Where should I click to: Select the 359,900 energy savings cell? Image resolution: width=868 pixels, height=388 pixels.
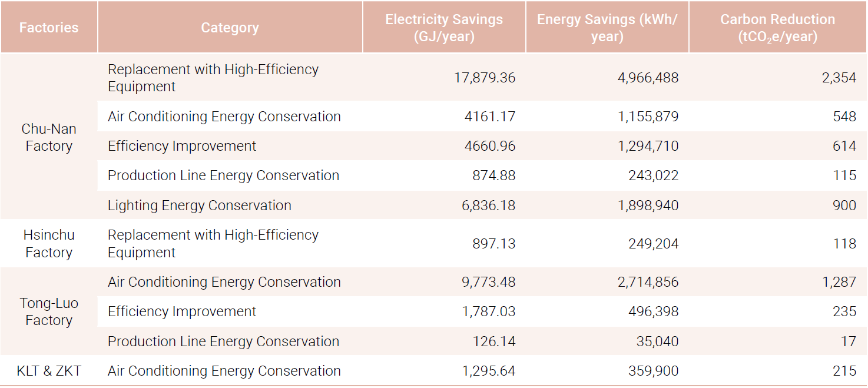click(x=654, y=371)
